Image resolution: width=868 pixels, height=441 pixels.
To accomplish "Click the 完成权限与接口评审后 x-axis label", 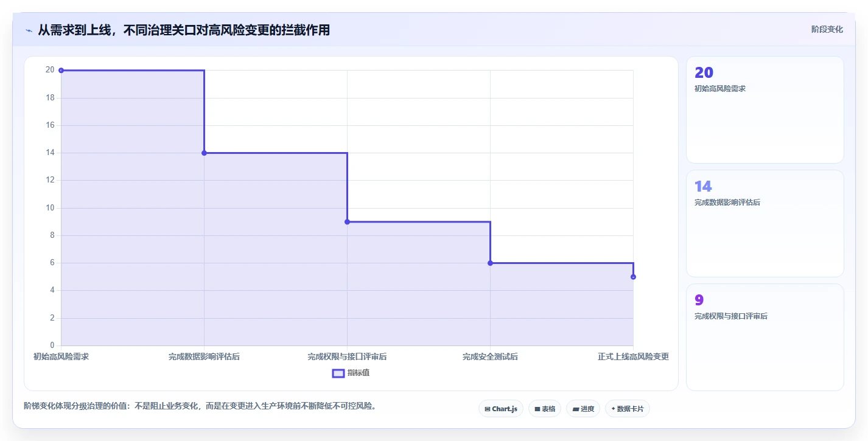I will [347, 356].
